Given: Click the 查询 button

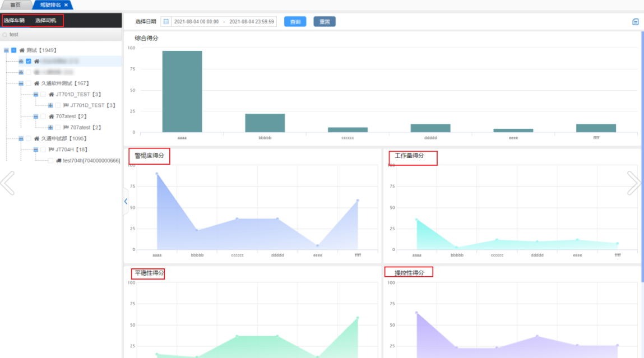Looking at the screenshot, I should [x=295, y=22].
